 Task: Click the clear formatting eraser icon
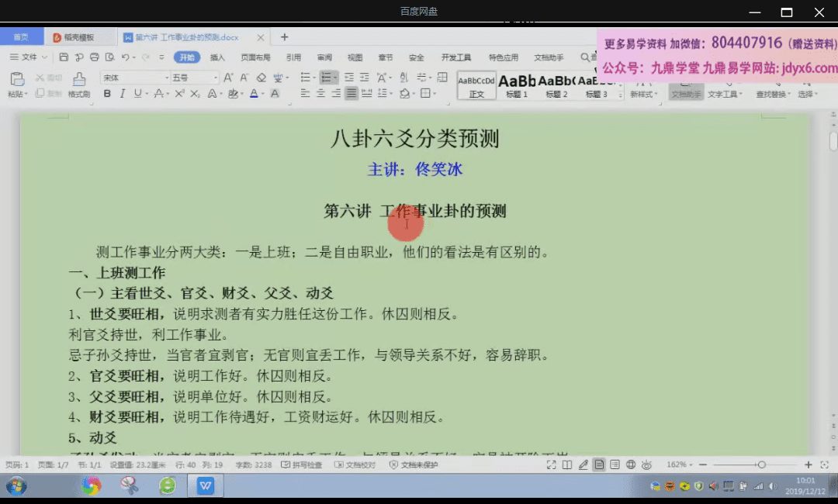pos(261,78)
